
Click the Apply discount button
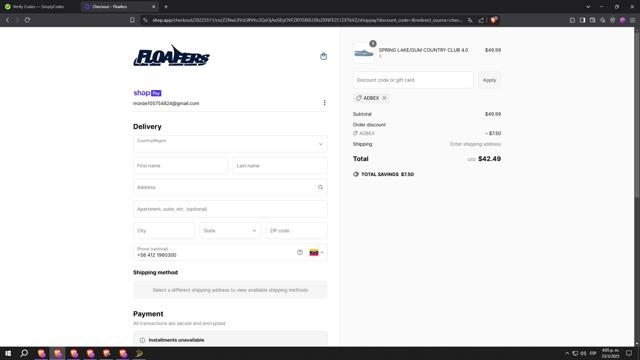[489, 80]
